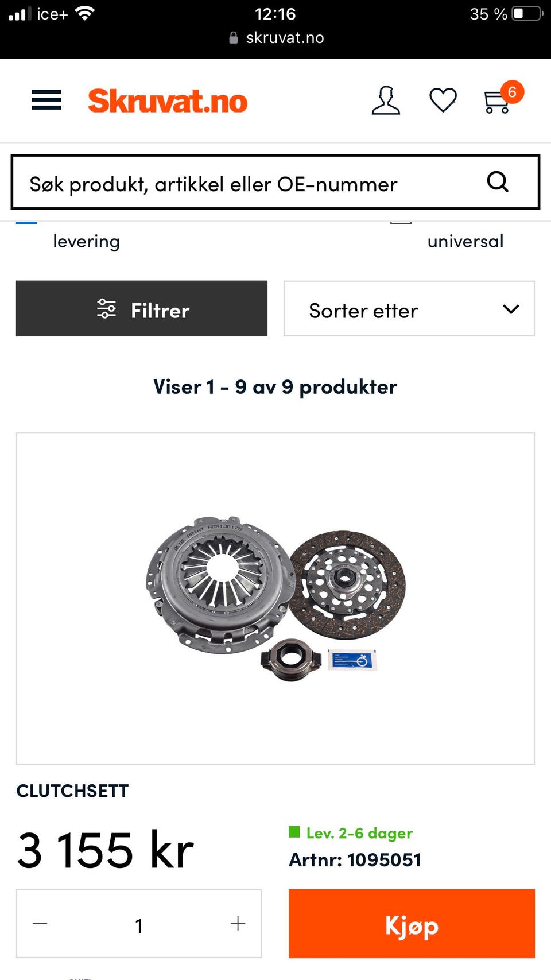Toggle the universal checkbox
Image resolution: width=551 pixels, height=980 pixels.
(x=401, y=222)
